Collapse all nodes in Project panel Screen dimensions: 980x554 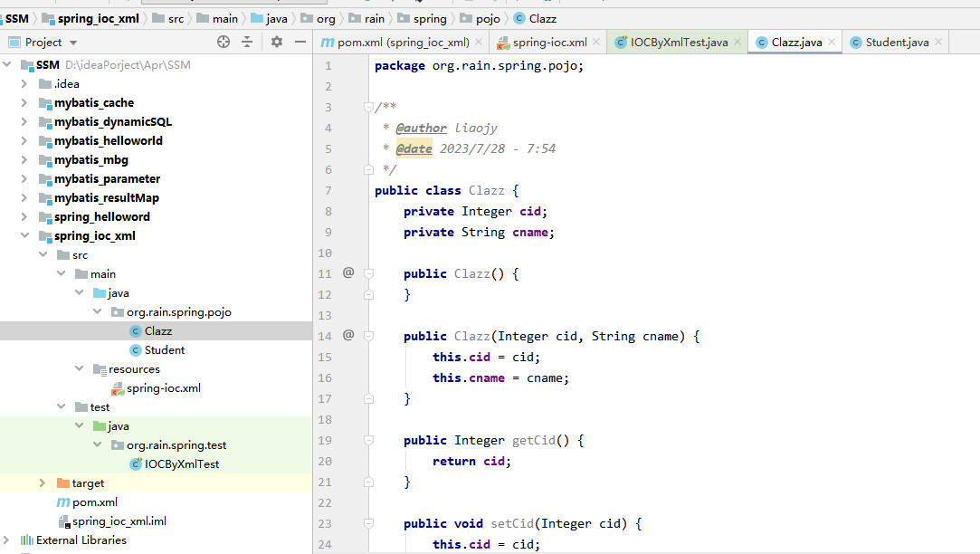(x=248, y=42)
